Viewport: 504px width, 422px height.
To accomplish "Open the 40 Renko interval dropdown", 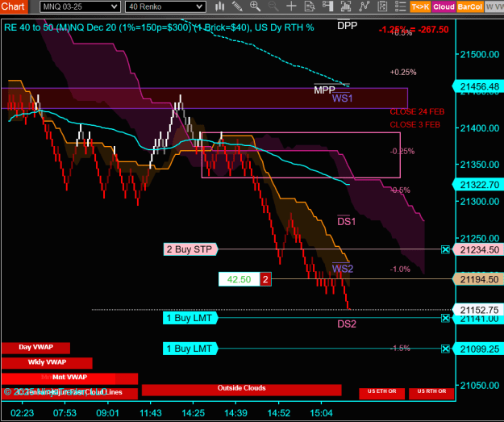I will [165, 6].
